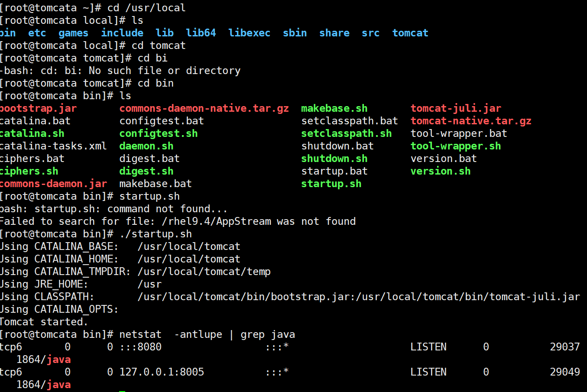Click the file tomcat-native.tar.gz
Image resolution: width=587 pixels, height=392 pixels.
471,121
